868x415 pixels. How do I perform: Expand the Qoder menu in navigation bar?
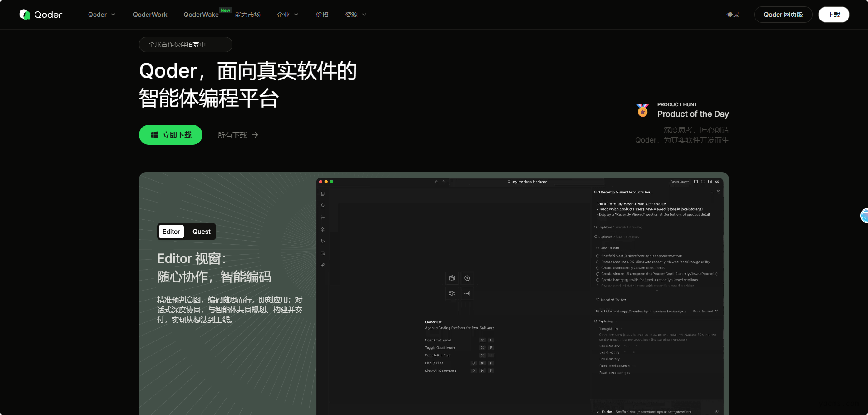(x=102, y=15)
